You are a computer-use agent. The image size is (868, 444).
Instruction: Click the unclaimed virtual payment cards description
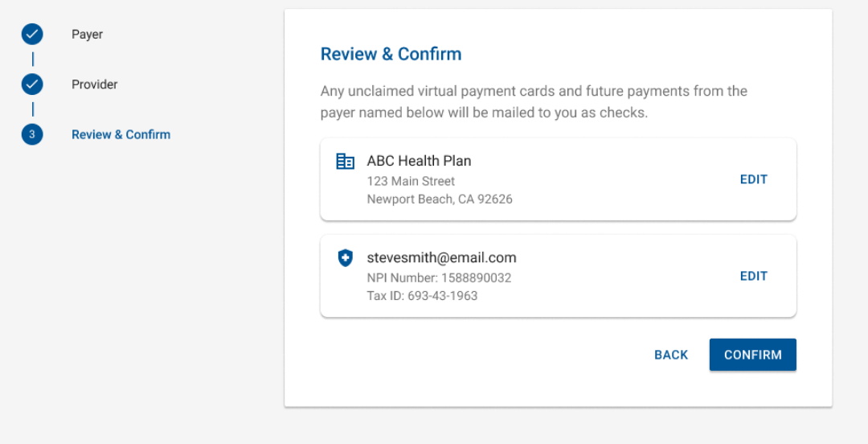534,102
